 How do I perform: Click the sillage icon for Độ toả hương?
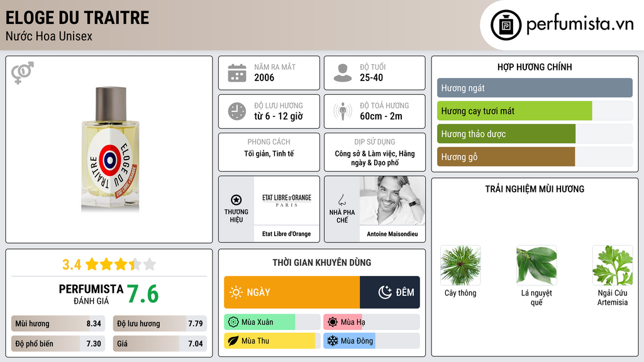coord(343,111)
